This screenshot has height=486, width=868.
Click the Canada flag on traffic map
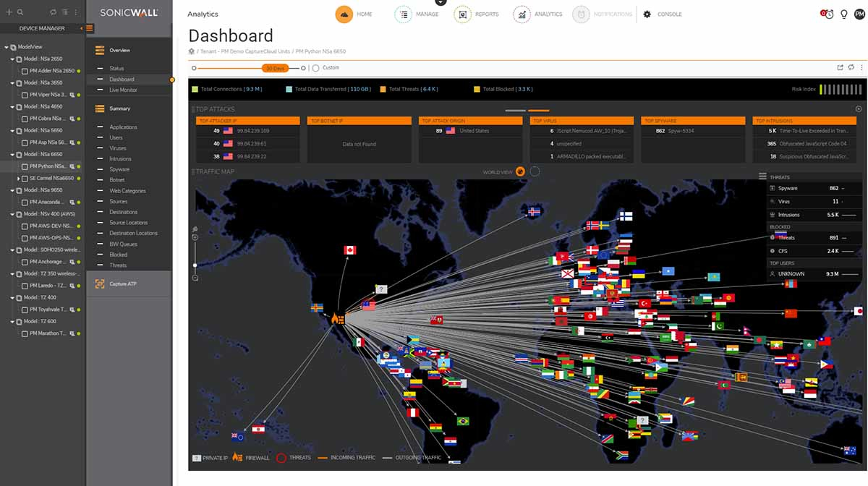point(350,250)
